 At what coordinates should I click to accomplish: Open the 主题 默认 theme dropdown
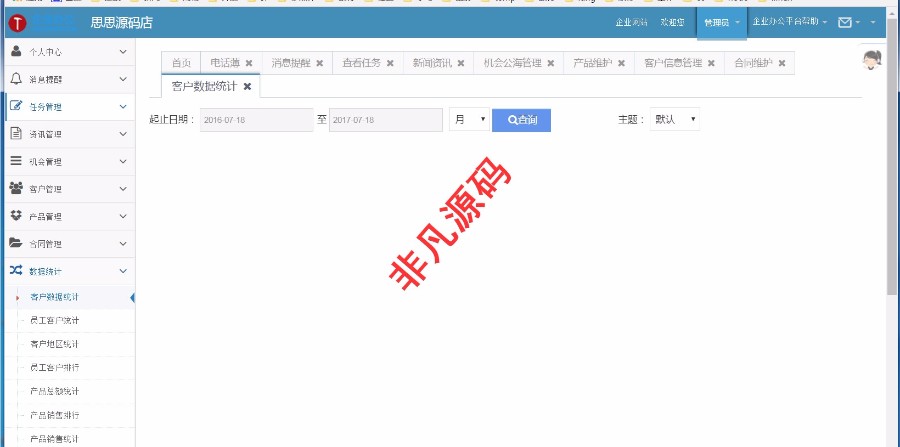pos(674,119)
